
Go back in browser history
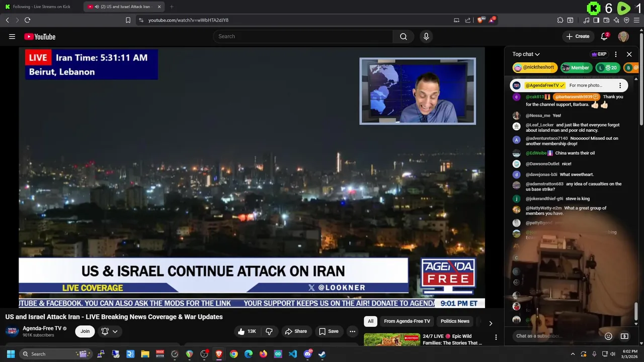[x=7, y=20]
